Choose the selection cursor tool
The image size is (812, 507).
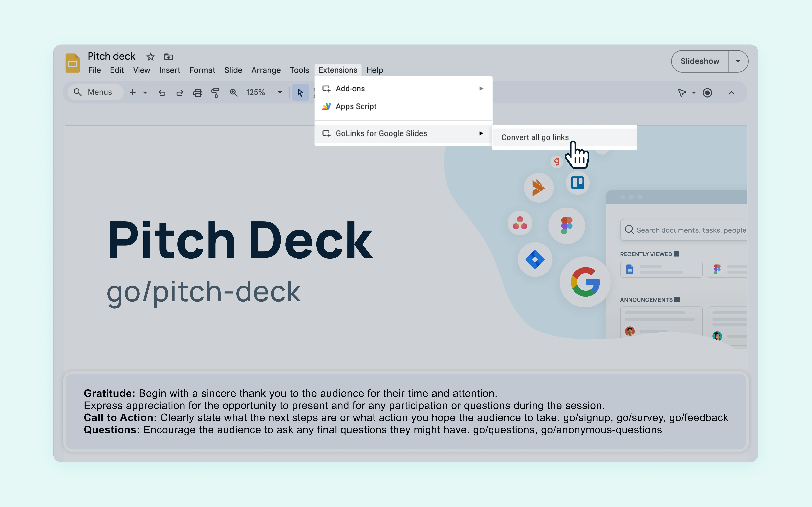(300, 93)
